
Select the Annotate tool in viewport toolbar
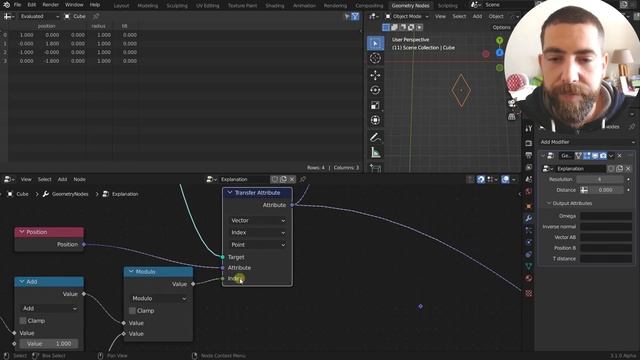(x=375, y=138)
